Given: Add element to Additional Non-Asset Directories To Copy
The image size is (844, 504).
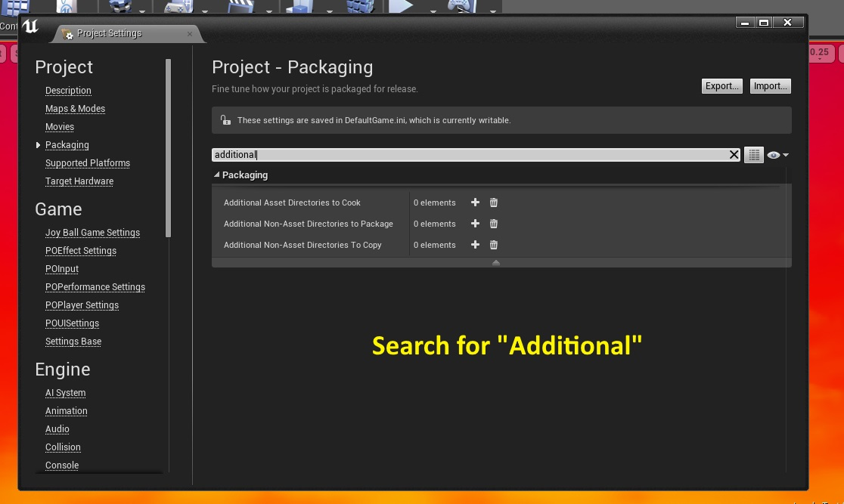Looking at the screenshot, I should (x=475, y=245).
